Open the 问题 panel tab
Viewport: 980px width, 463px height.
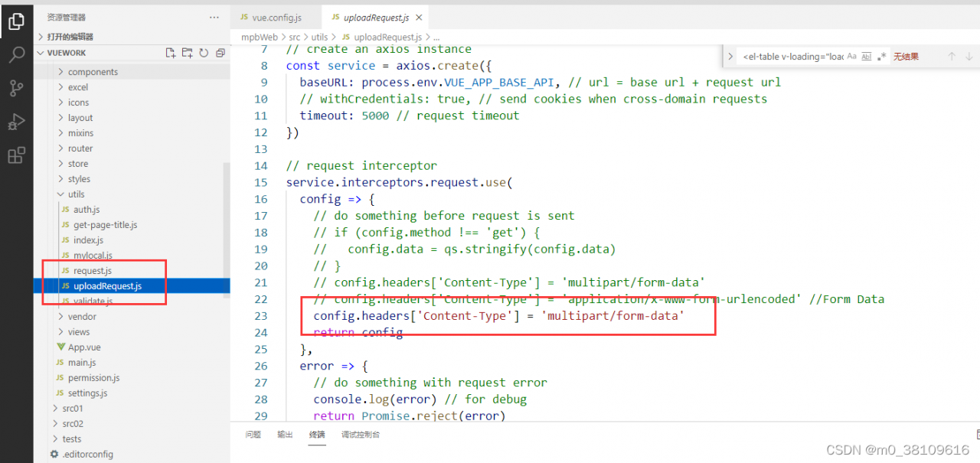[253, 435]
